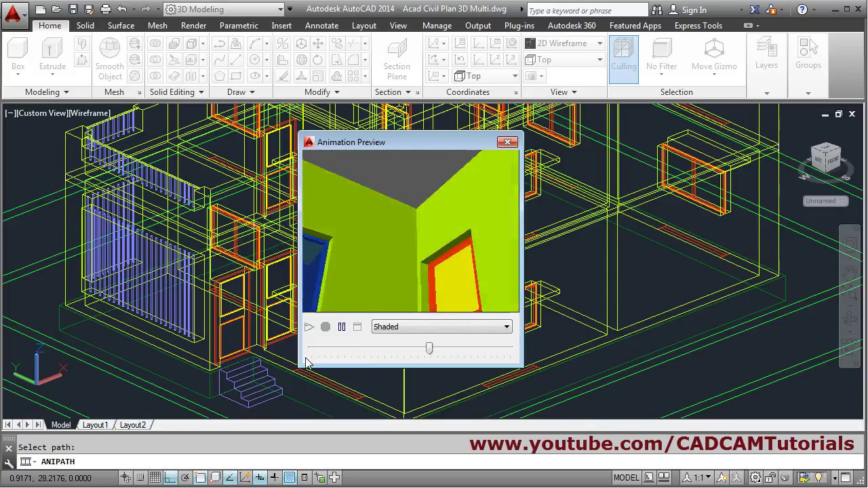This screenshot has height=488, width=868.
Task: Expand the Draw panel
Action: point(241,92)
